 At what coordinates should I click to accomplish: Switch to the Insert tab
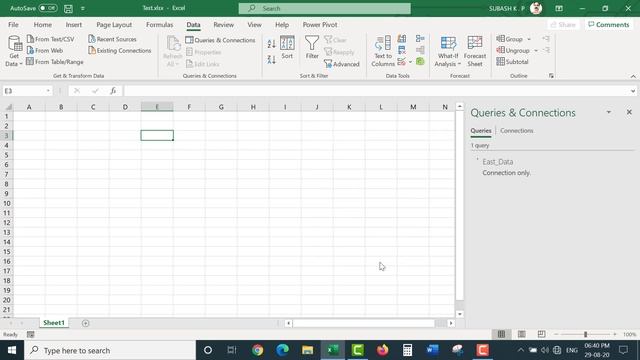tap(73, 24)
